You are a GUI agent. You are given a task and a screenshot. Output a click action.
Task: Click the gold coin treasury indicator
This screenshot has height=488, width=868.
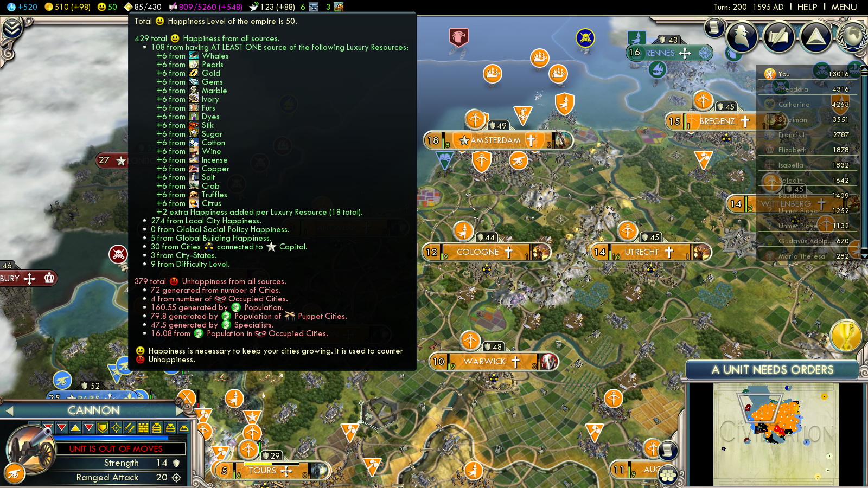click(49, 7)
